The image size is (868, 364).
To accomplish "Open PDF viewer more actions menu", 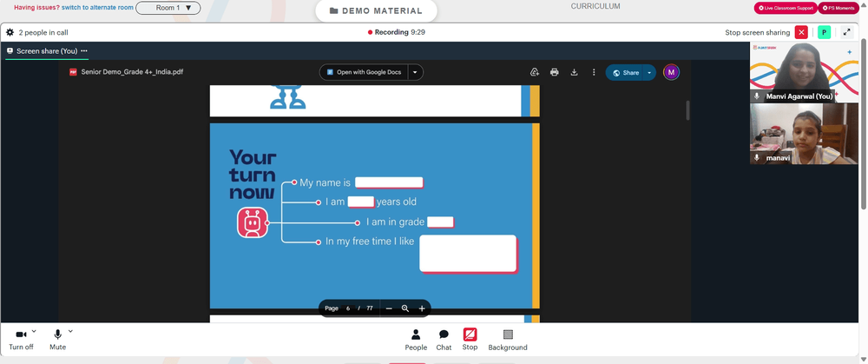I will pos(594,73).
